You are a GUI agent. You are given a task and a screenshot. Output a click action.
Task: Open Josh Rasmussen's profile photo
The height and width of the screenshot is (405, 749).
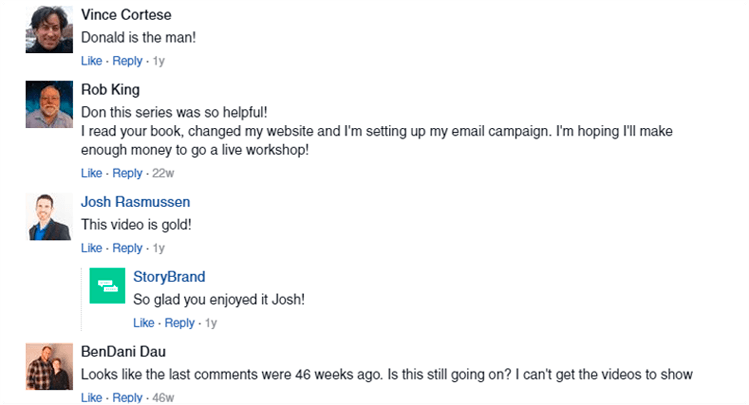pos(49,216)
